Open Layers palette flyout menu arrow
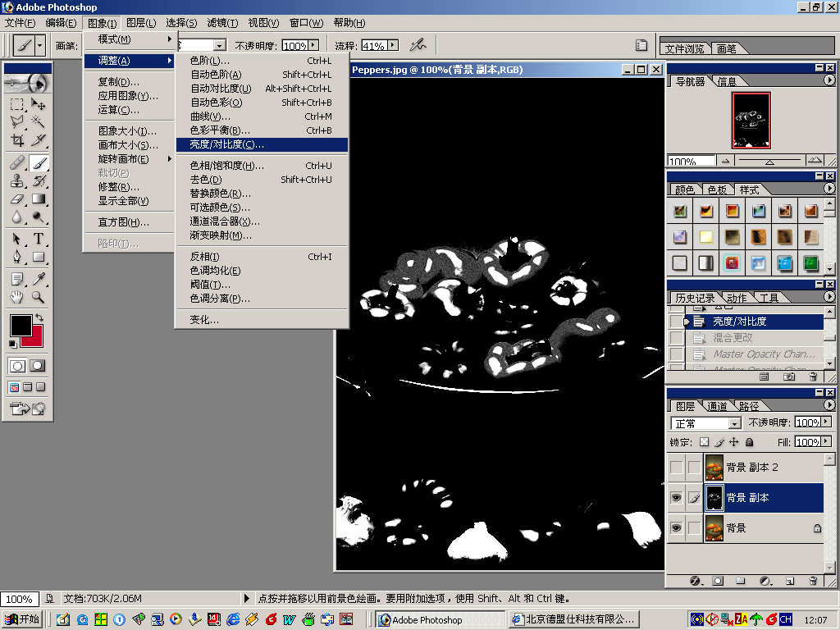The image size is (840, 630). (x=829, y=405)
